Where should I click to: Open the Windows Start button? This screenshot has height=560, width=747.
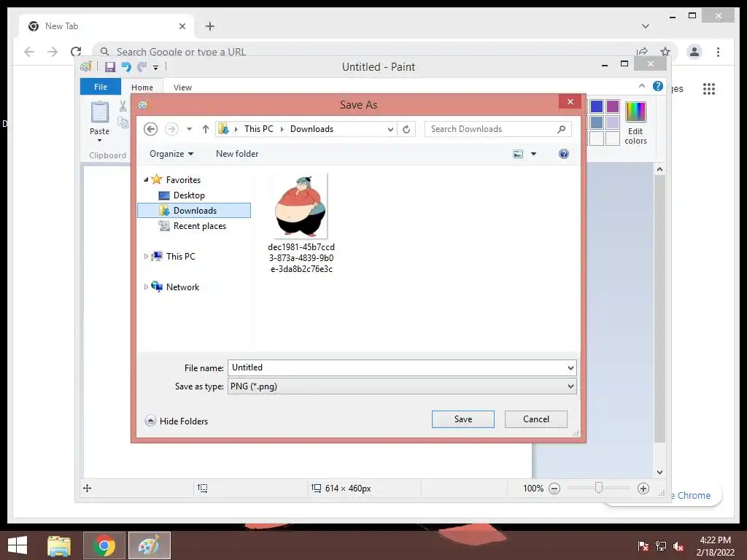pyautogui.click(x=18, y=545)
